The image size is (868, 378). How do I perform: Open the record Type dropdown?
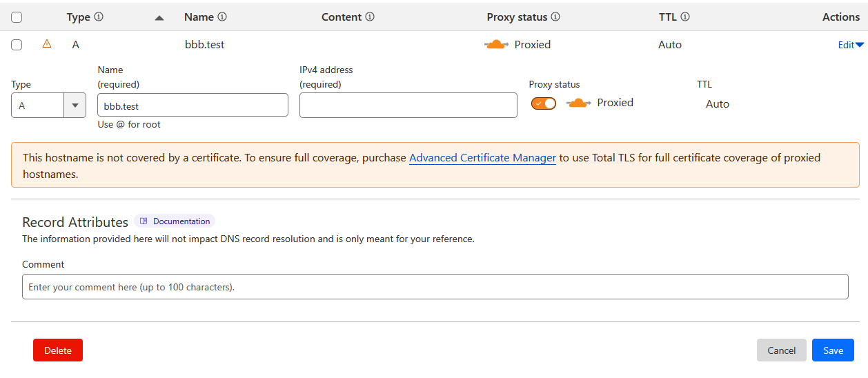pos(48,106)
